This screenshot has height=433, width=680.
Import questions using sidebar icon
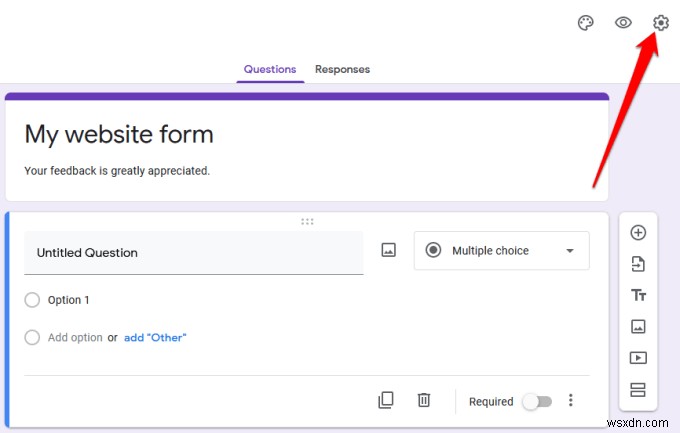pos(638,264)
